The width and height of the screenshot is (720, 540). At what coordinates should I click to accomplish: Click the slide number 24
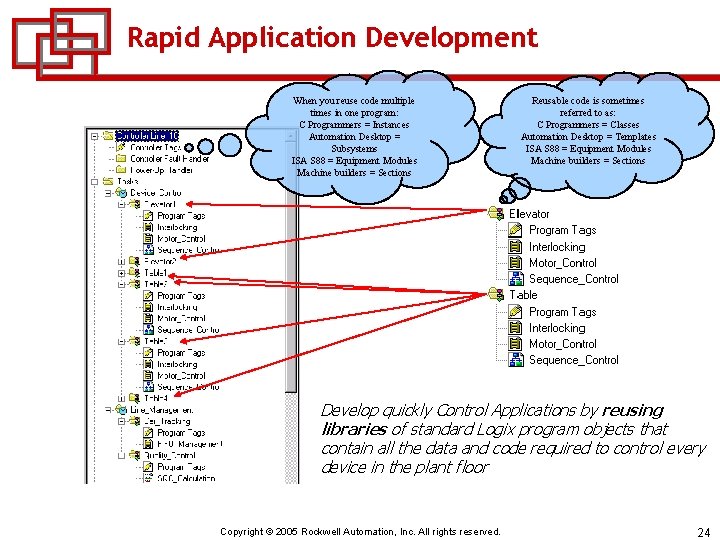pos(703,532)
